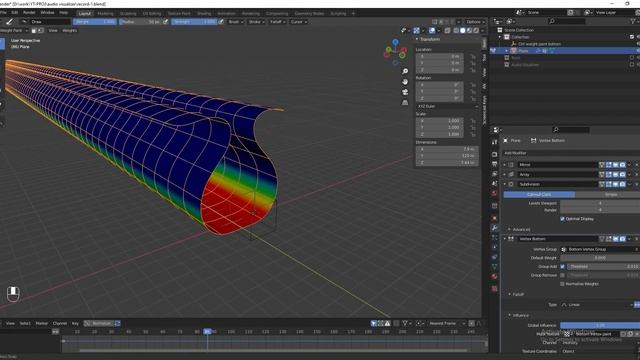Screen dimensions: 640x360
Task: Adjust the Weight slider in tool header
Action: (95, 22)
